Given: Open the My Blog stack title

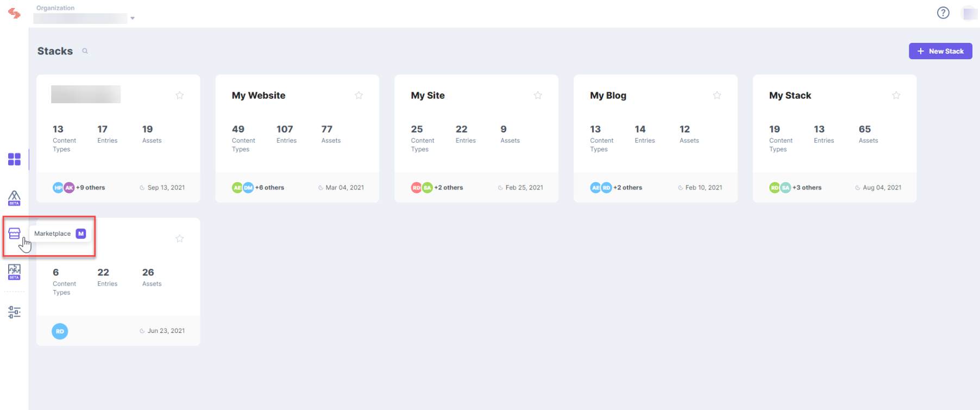Looking at the screenshot, I should [x=608, y=96].
